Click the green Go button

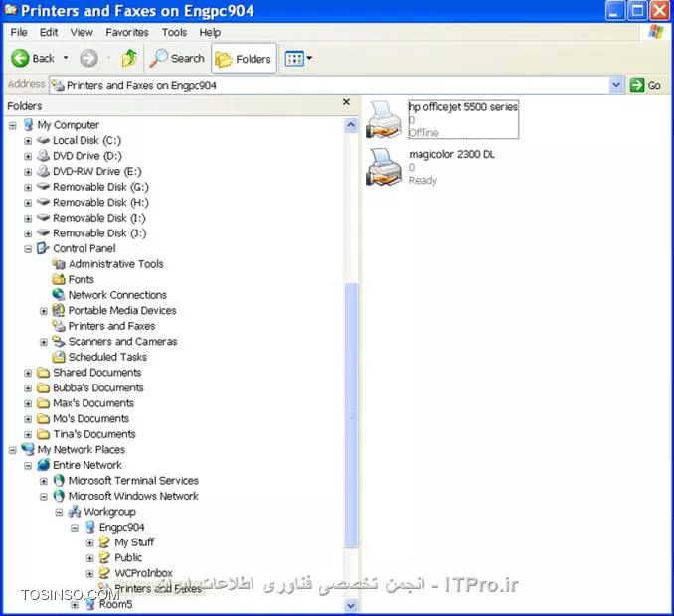pyautogui.click(x=645, y=85)
